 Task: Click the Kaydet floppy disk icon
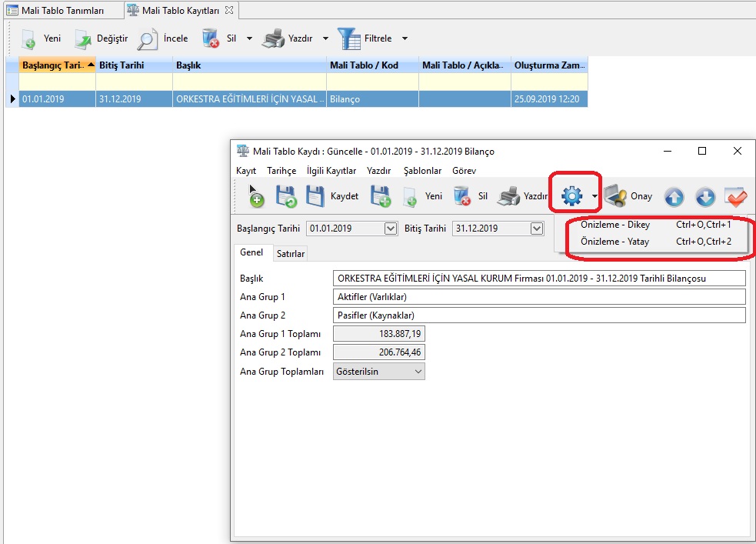(x=316, y=196)
